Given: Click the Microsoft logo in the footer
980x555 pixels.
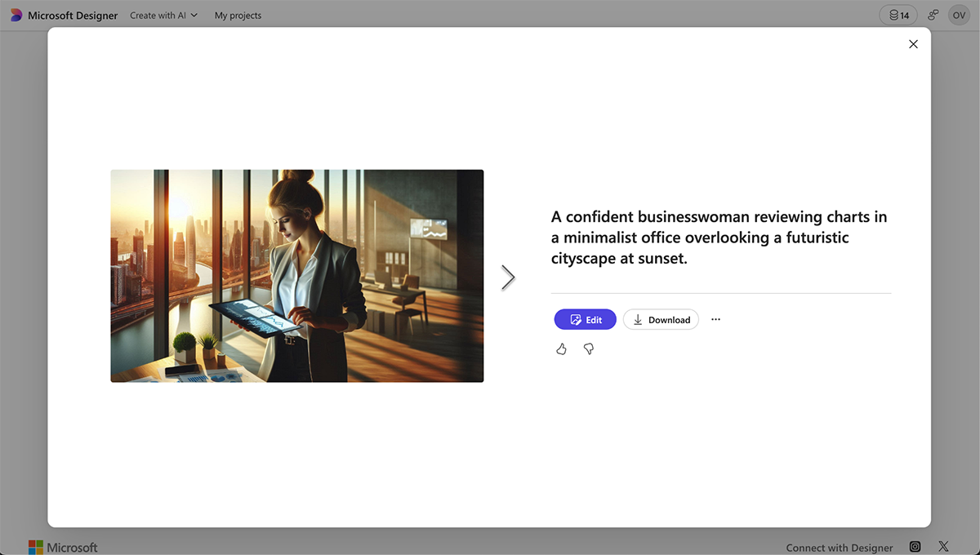Looking at the screenshot, I should (x=63, y=547).
